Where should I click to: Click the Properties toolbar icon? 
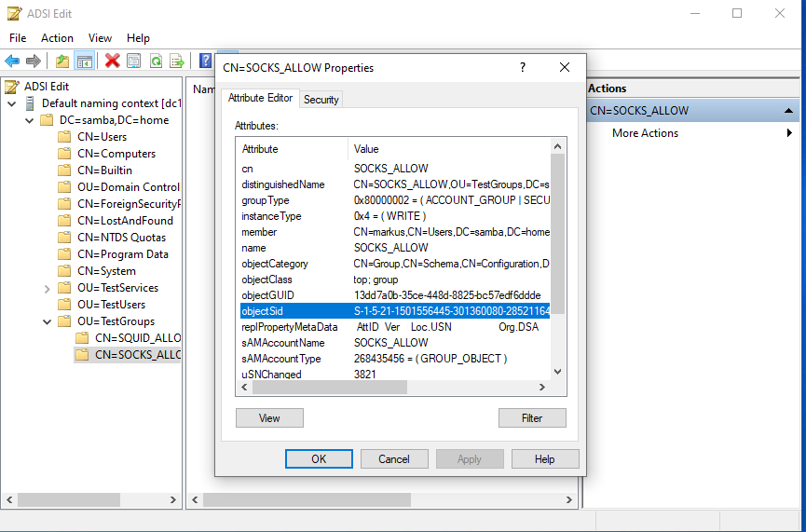click(134, 61)
